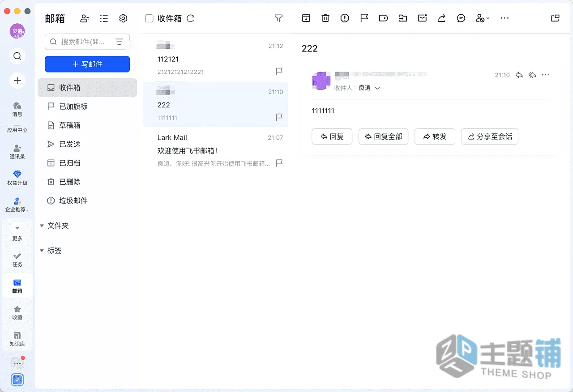Select the 已归档 folder

click(x=87, y=163)
